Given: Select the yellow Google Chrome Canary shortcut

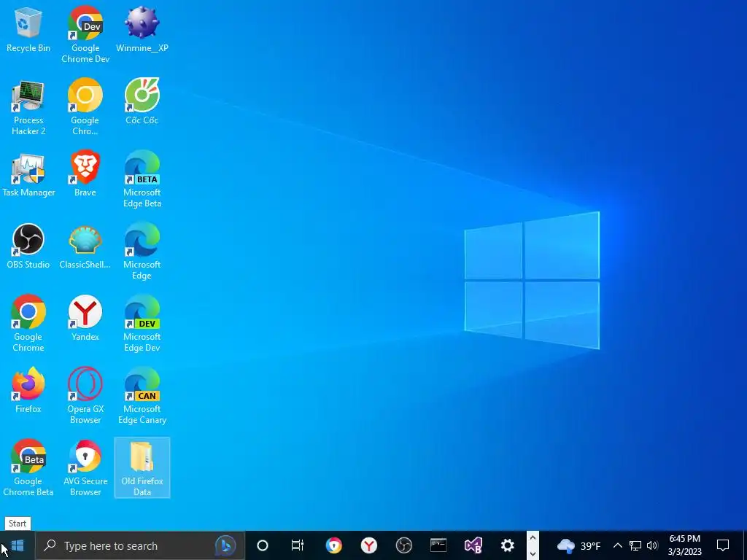Looking at the screenshot, I should coord(85,108).
